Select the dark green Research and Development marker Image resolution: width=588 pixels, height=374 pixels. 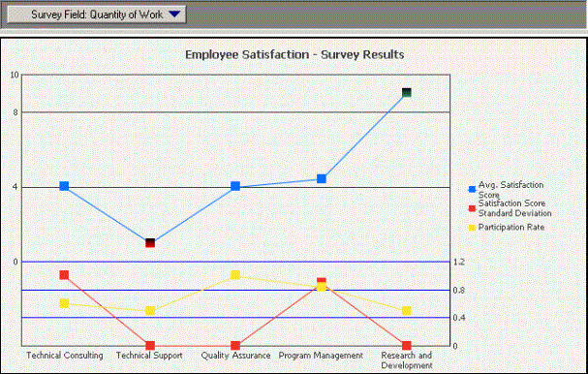(407, 93)
